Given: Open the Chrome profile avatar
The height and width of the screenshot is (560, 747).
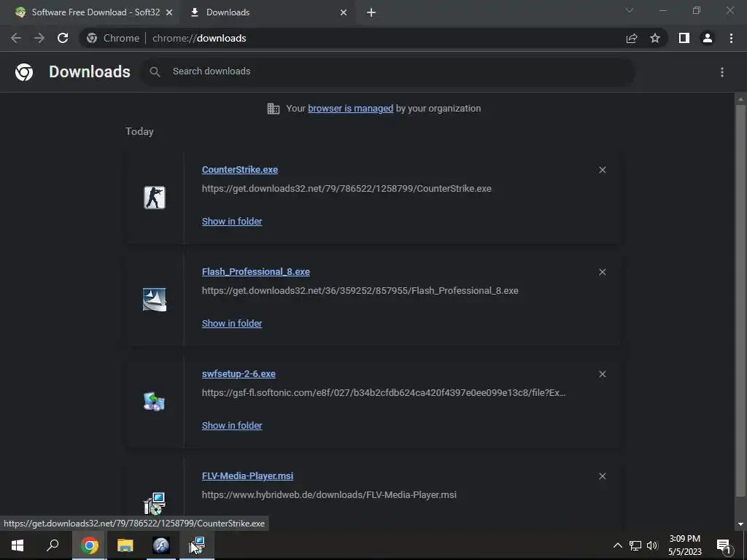Looking at the screenshot, I should coord(708,38).
